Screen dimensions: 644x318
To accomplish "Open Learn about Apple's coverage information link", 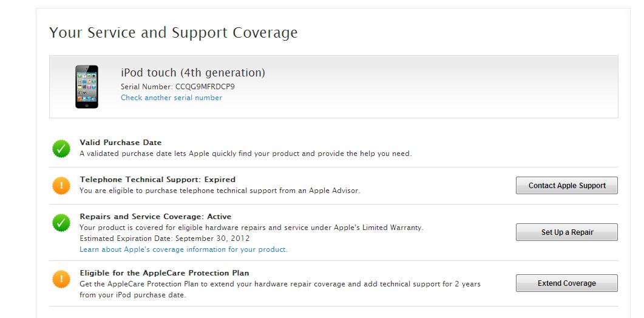I will click(x=183, y=249).
